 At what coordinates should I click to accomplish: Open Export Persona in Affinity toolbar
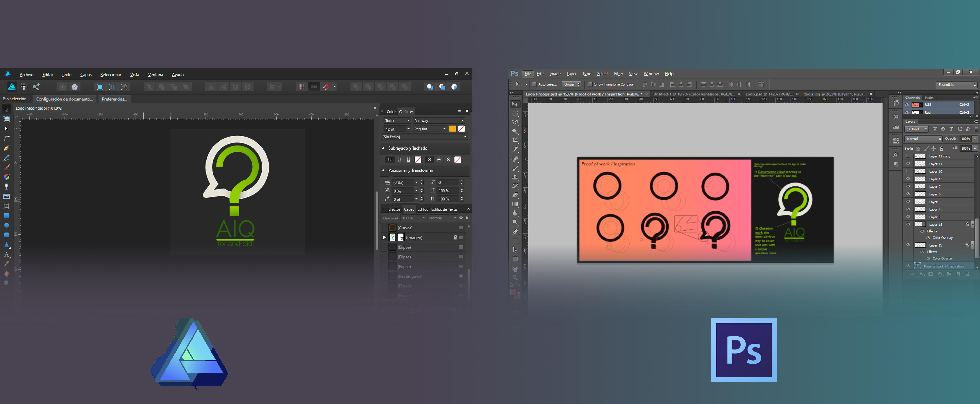pyautogui.click(x=36, y=87)
